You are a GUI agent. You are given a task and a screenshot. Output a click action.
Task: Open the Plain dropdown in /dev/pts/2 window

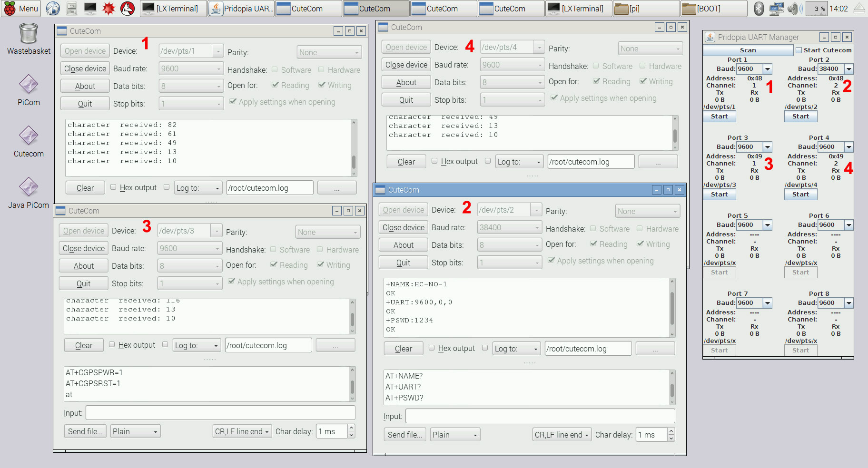click(455, 435)
